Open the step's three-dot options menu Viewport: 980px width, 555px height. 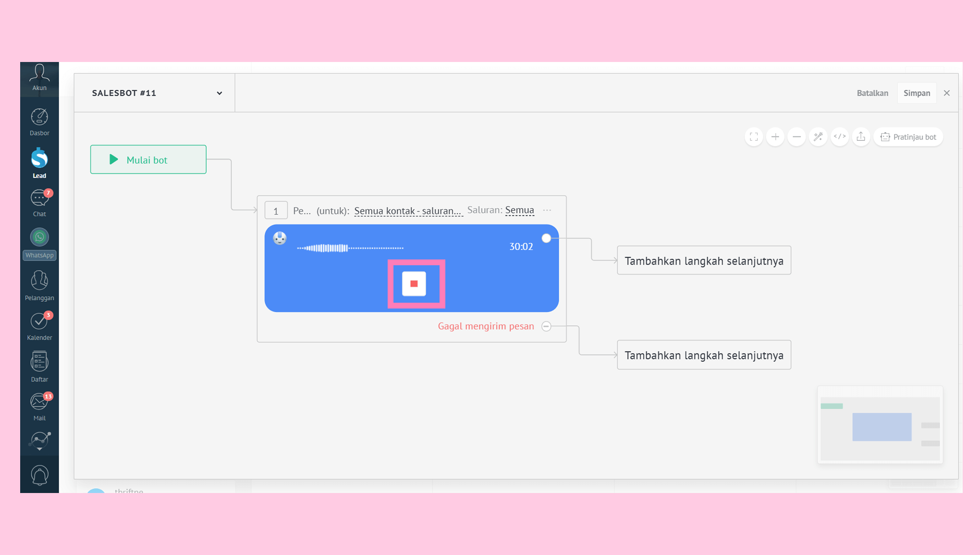[x=547, y=210]
